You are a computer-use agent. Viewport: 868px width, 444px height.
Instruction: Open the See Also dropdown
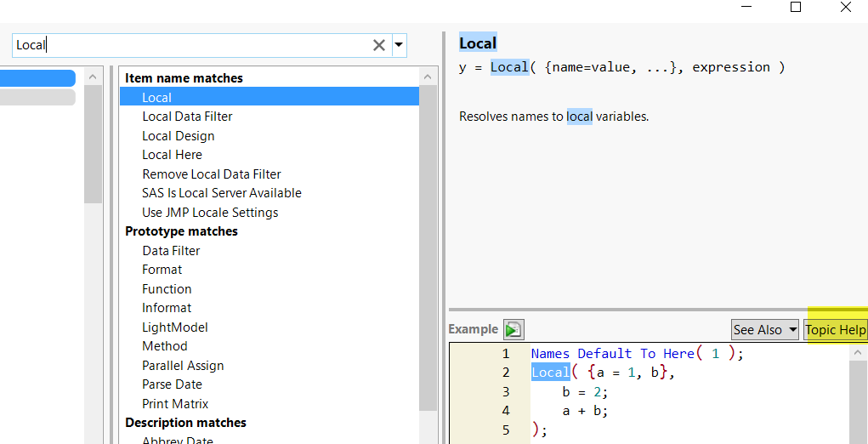click(x=765, y=329)
